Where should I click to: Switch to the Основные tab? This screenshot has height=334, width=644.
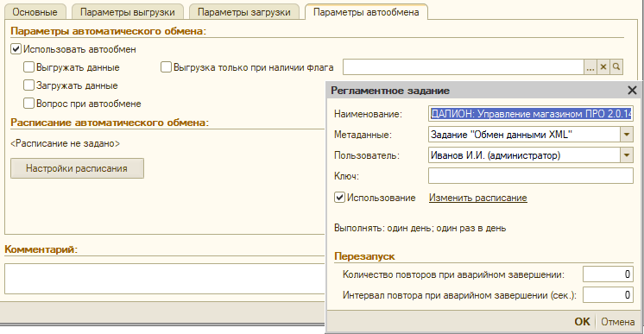(35, 12)
